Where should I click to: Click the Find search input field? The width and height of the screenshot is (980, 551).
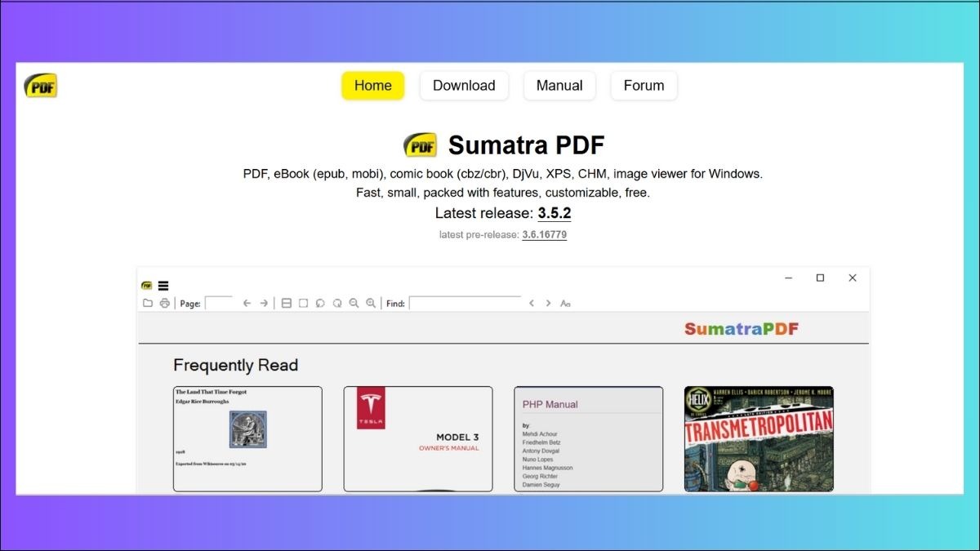[465, 303]
